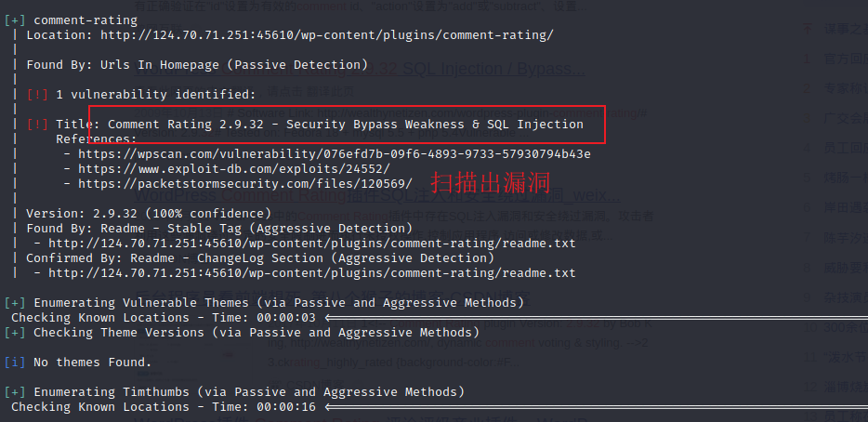Click the [i] info marker before No themes Found
The height and width of the screenshot is (422, 868).
point(15,363)
